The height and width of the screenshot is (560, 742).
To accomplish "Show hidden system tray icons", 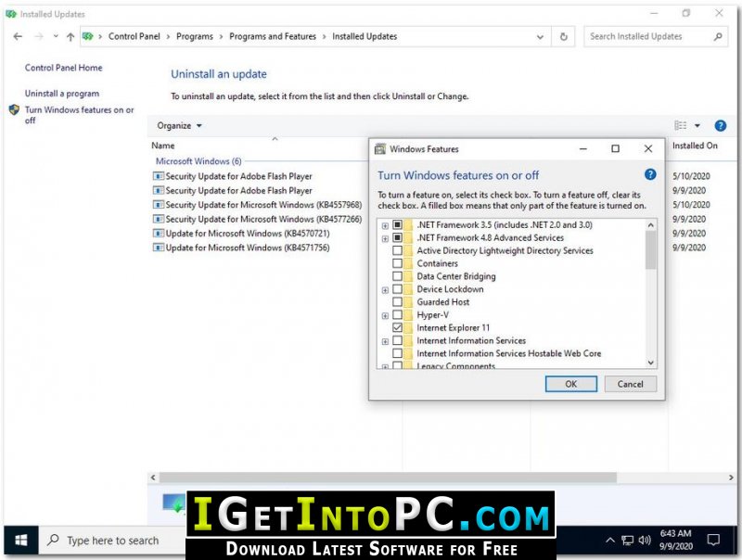I will point(610,541).
